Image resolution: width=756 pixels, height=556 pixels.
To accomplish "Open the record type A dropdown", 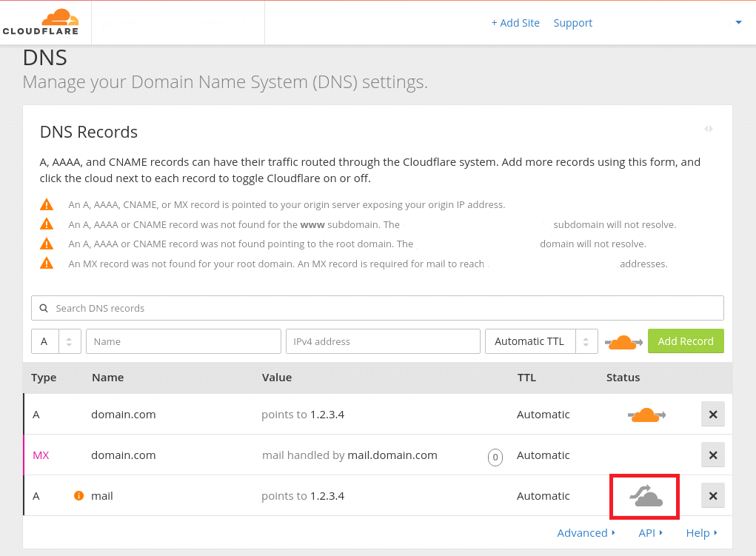I will click(x=56, y=341).
